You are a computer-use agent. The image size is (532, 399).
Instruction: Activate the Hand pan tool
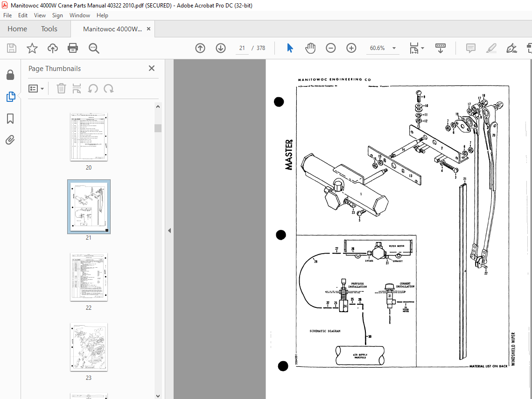click(x=310, y=48)
